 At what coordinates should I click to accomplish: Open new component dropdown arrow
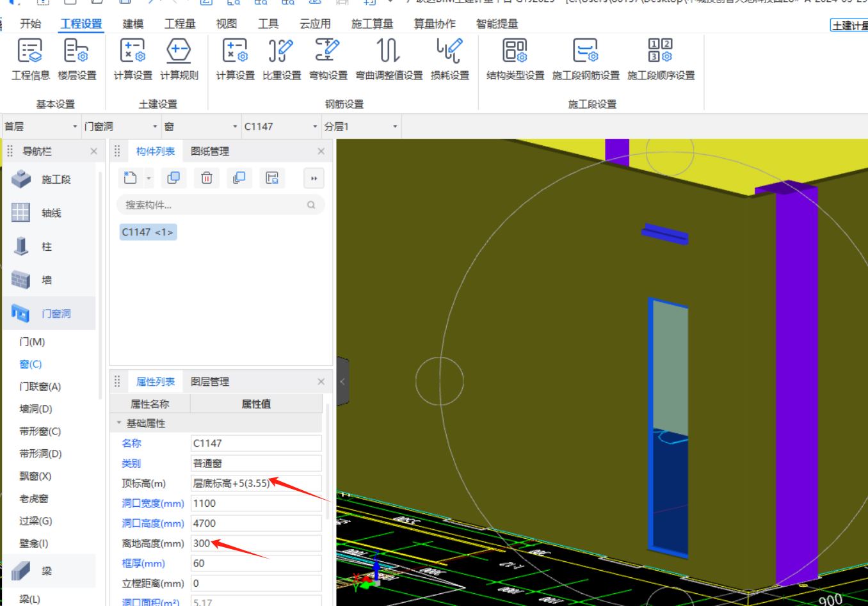pyautogui.click(x=149, y=179)
